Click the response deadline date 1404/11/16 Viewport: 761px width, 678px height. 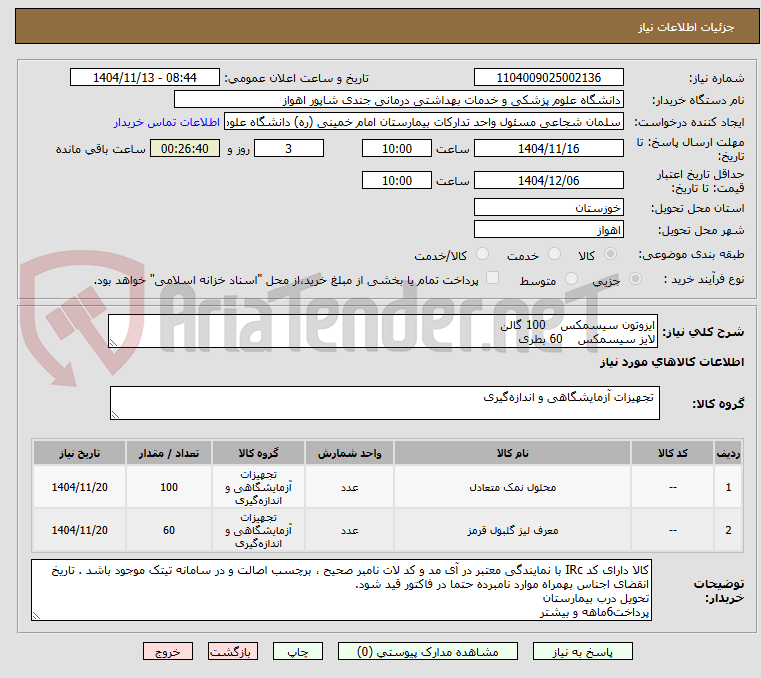point(548,149)
